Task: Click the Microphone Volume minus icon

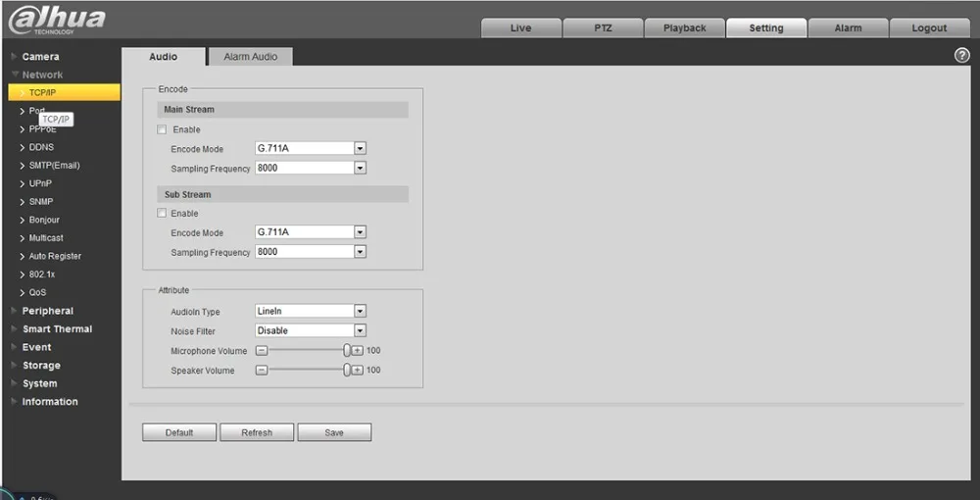Action: click(262, 351)
